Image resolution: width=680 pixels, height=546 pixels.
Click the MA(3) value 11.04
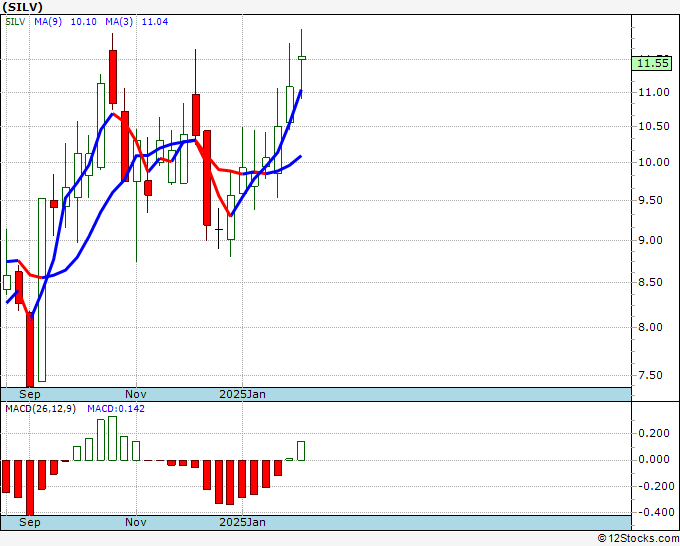click(155, 22)
